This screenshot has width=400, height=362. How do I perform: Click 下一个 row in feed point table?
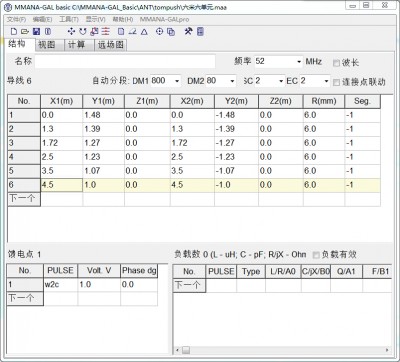coord(25,298)
